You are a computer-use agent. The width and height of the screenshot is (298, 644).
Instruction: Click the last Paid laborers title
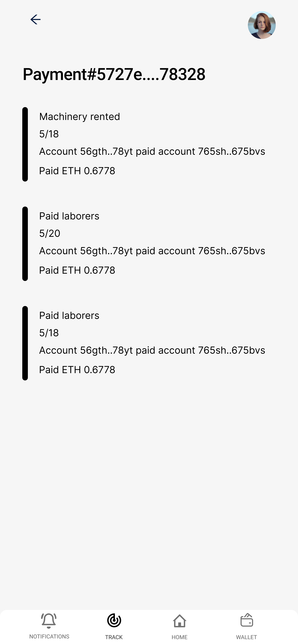coord(69,316)
